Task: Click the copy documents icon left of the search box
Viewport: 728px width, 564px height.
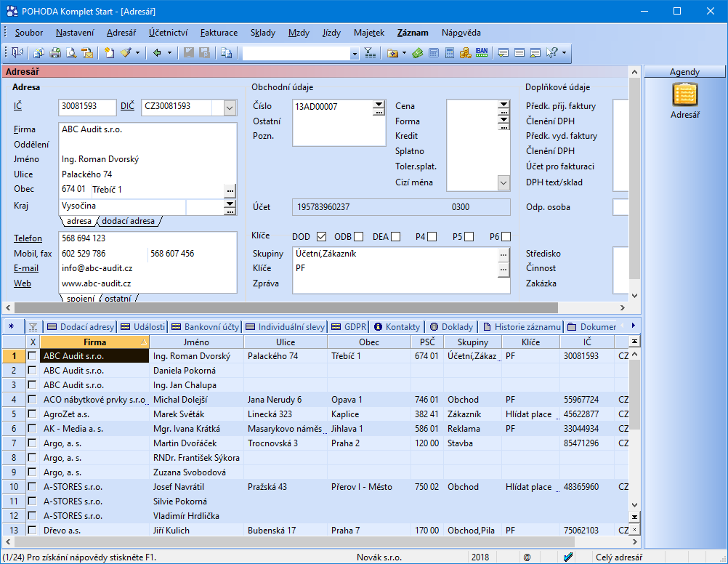Action: click(227, 53)
